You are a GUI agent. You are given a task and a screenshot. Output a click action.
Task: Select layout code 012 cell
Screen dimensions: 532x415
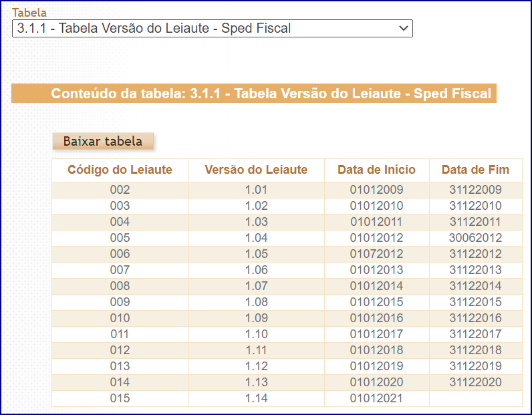point(120,350)
